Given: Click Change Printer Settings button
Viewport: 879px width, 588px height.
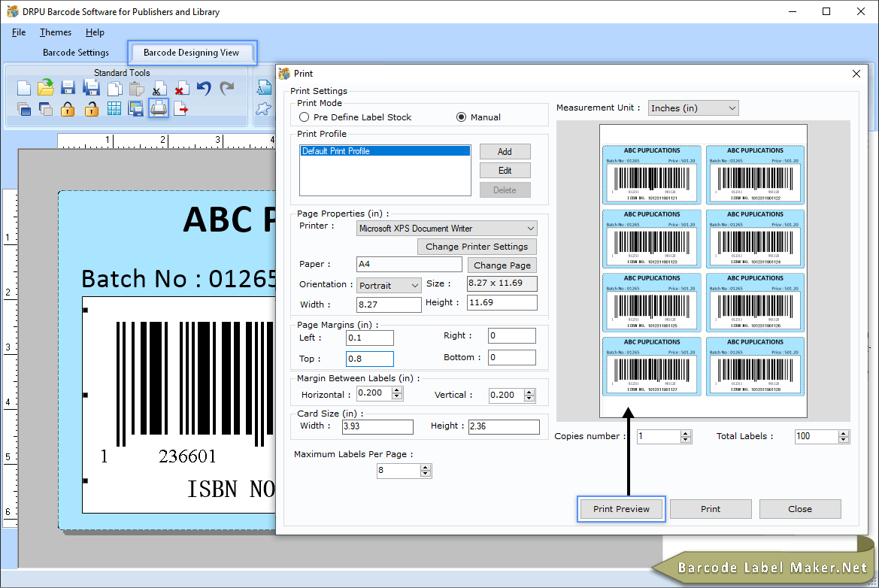Looking at the screenshot, I should click(x=477, y=247).
